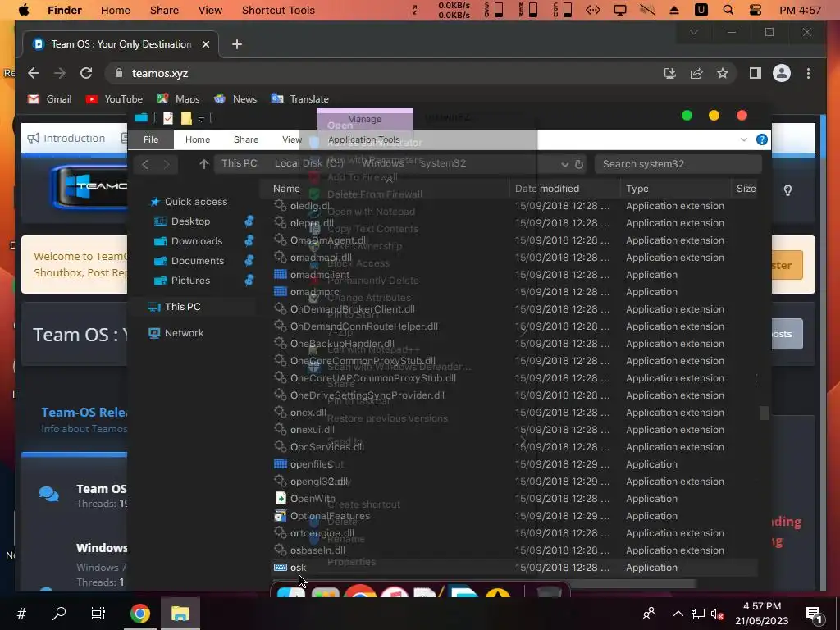Screen dimensions: 840x630
Task: Click the Search system32 box
Action: coord(678,164)
